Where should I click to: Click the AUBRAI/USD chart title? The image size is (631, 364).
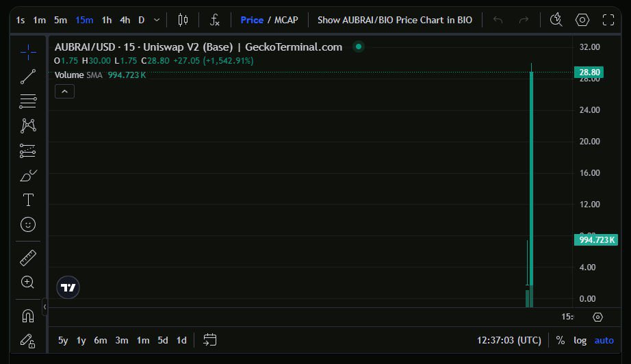point(198,47)
